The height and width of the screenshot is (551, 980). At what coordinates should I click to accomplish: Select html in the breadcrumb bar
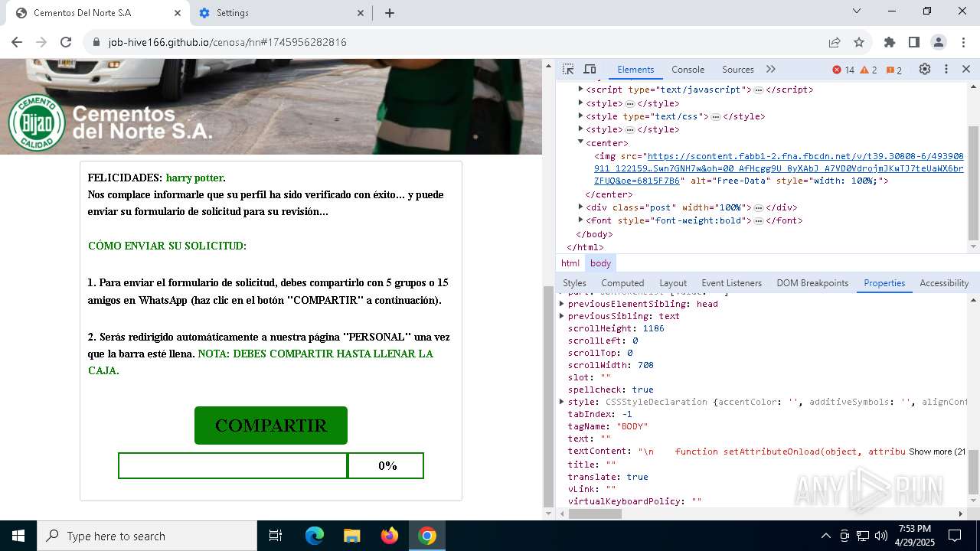[570, 263]
